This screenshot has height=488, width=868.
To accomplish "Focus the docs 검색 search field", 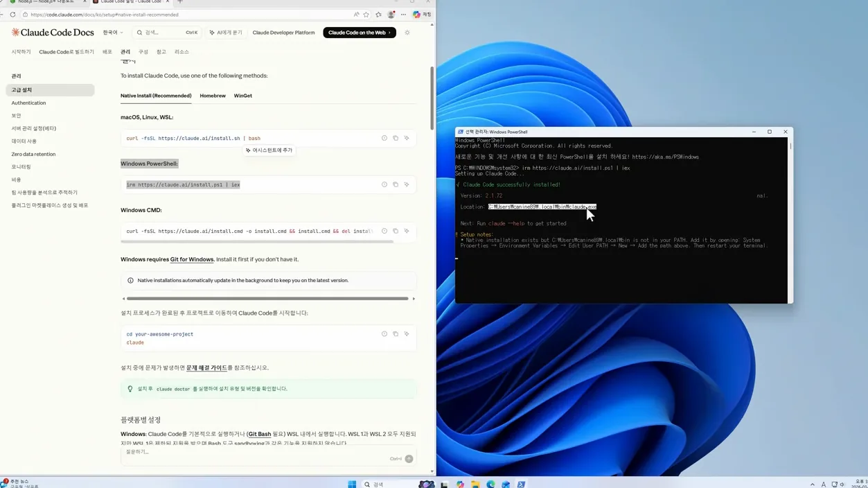I will coord(166,33).
